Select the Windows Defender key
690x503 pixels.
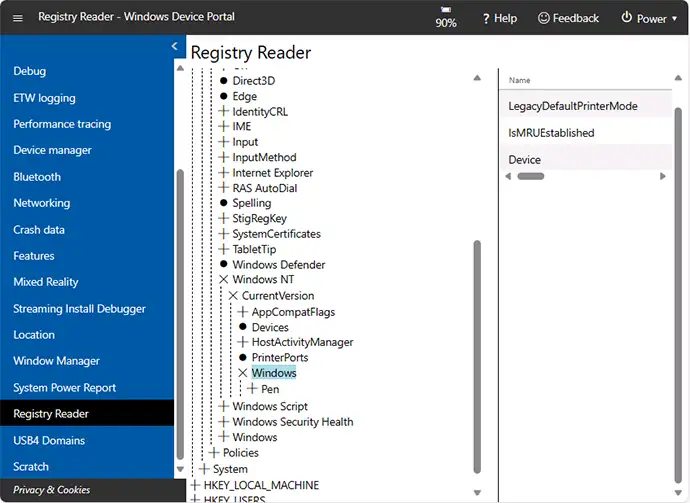pyautogui.click(x=279, y=264)
